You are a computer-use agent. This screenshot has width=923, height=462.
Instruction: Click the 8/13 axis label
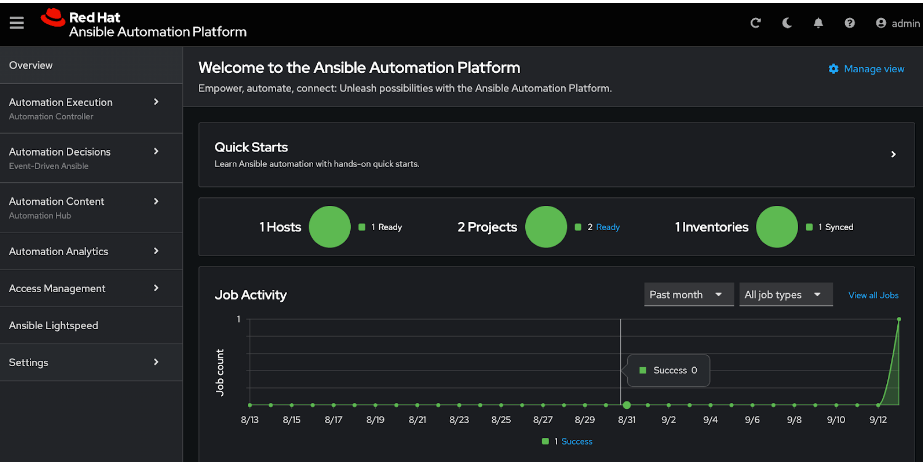pyautogui.click(x=250, y=420)
